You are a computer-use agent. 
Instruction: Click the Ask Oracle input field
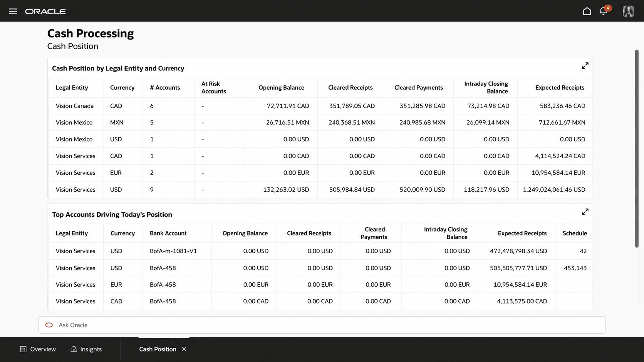click(322, 325)
